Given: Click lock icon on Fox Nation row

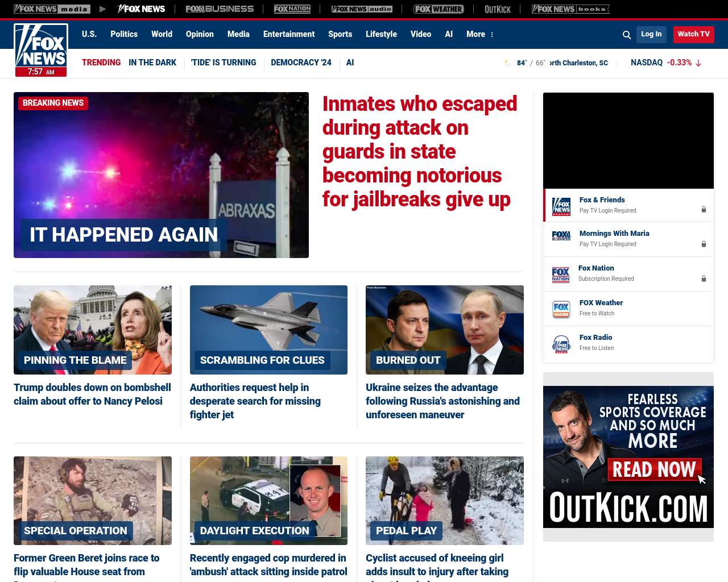Looking at the screenshot, I should [x=704, y=278].
